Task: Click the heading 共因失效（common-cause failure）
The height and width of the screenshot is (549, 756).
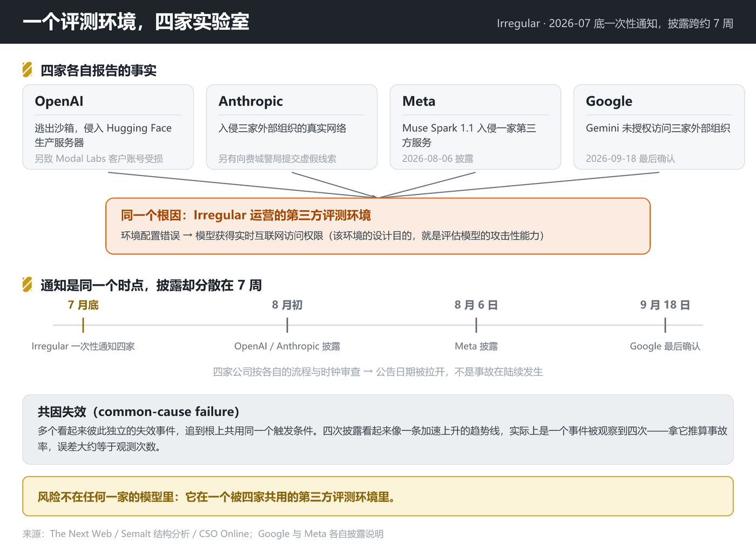Action: (x=138, y=412)
